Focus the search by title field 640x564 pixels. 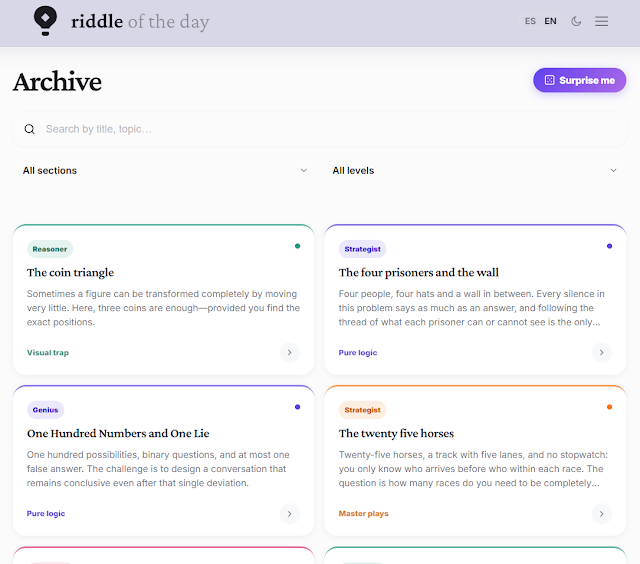coord(320,129)
